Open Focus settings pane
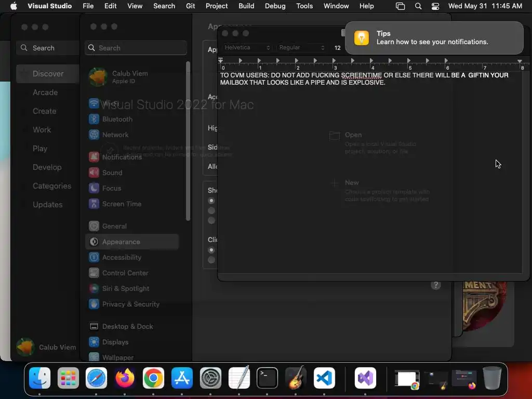This screenshot has height=399, width=532. pyautogui.click(x=132, y=188)
